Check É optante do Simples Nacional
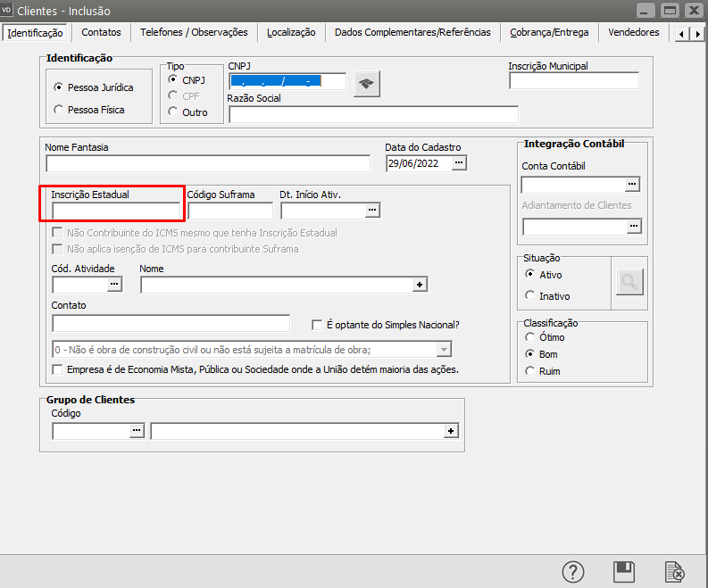 (x=316, y=325)
